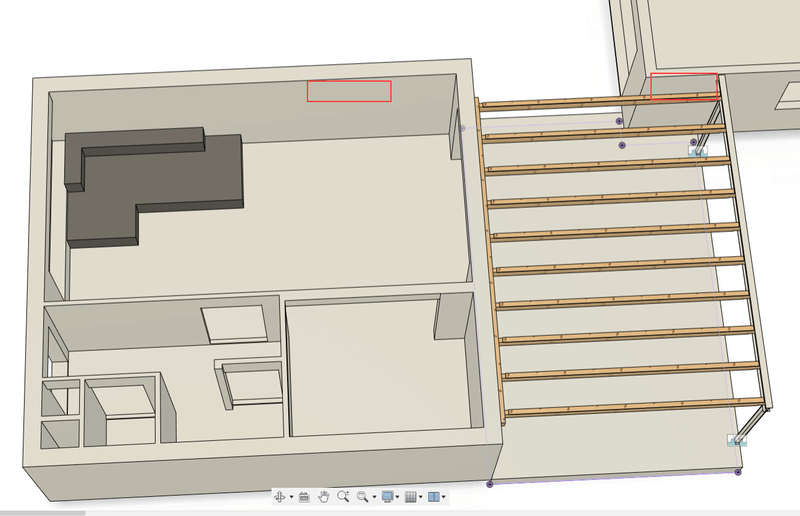Image resolution: width=800 pixels, height=516 pixels.
Task: Expand the Viewports dropdown arrow
Action: [x=444, y=497]
